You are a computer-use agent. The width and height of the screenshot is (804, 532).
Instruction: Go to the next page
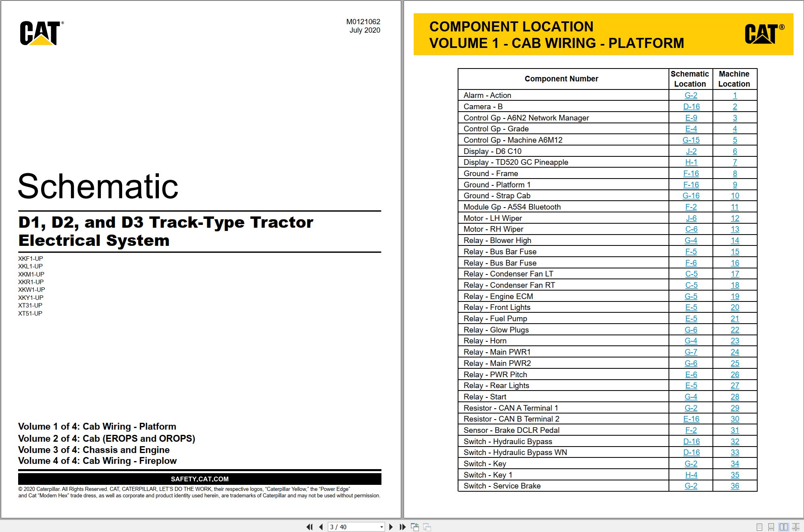coord(391,527)
